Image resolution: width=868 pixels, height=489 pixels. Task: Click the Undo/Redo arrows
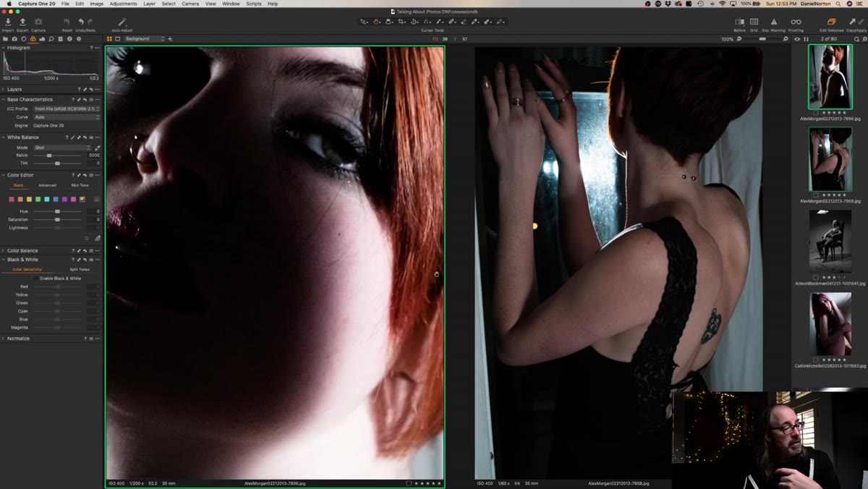click(85, 22)
